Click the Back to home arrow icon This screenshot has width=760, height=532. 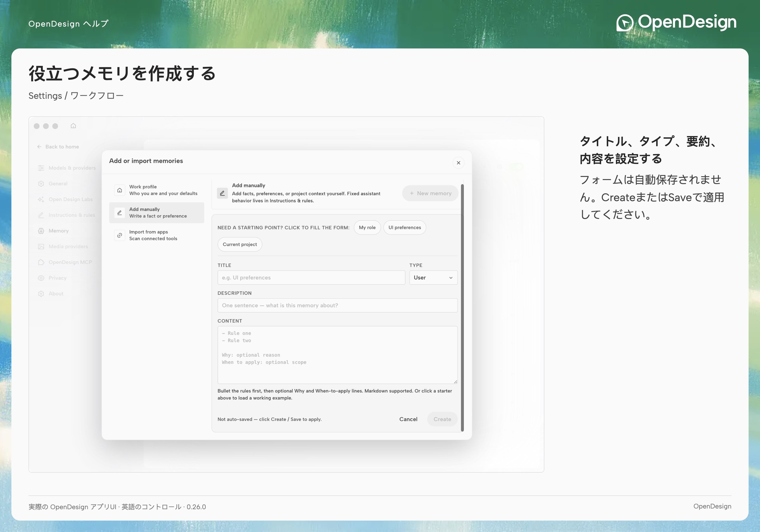click(39, 147)
